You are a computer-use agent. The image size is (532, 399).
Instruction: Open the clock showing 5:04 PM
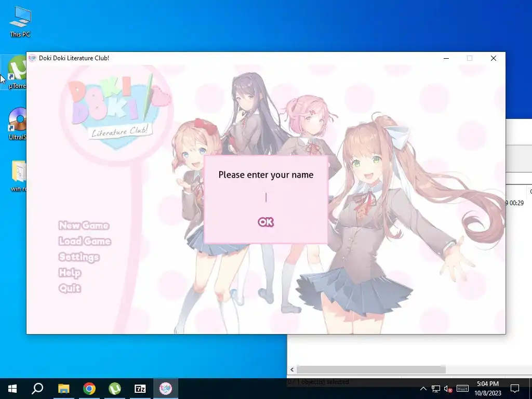pyautogui.click(x=487, y=389)
